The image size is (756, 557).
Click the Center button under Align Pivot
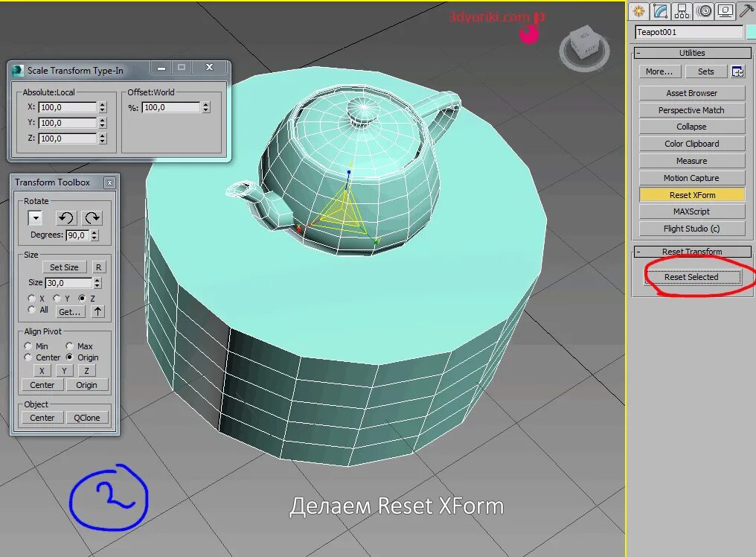[42, 385]
